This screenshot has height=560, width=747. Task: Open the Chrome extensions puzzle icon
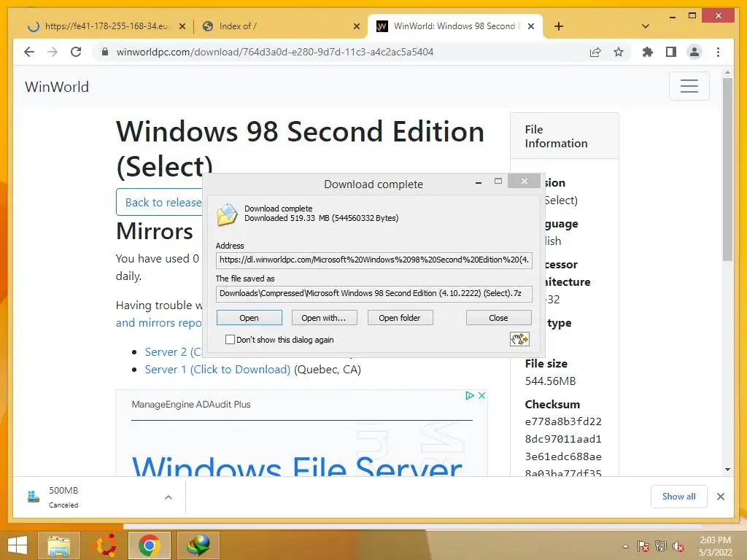click(x=648, y=52)
